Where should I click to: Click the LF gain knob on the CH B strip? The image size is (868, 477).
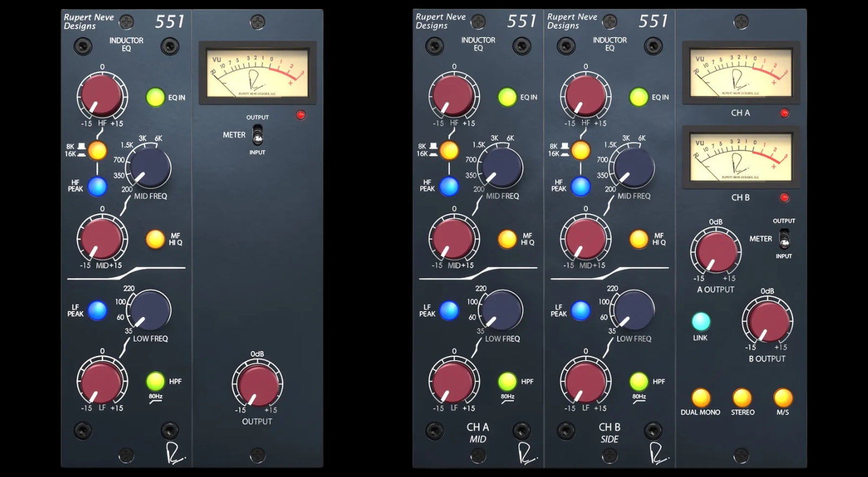[585, 380]
